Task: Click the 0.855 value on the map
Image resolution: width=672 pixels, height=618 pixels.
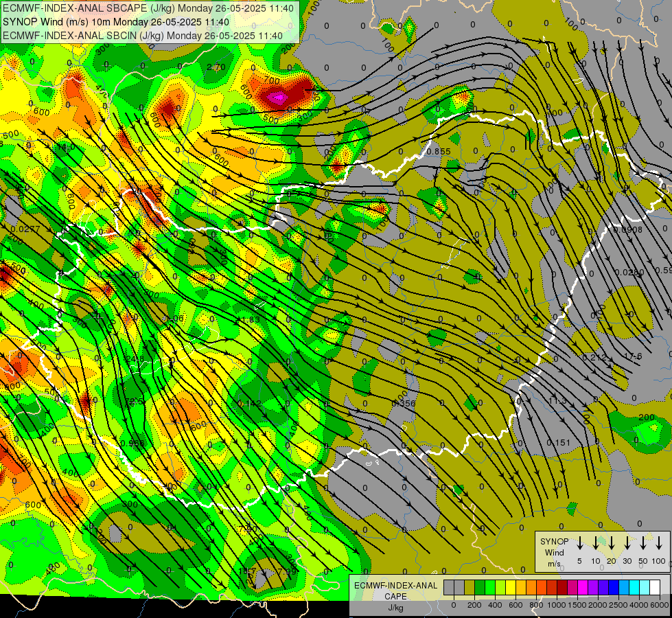Action: [x=439, y=151]
